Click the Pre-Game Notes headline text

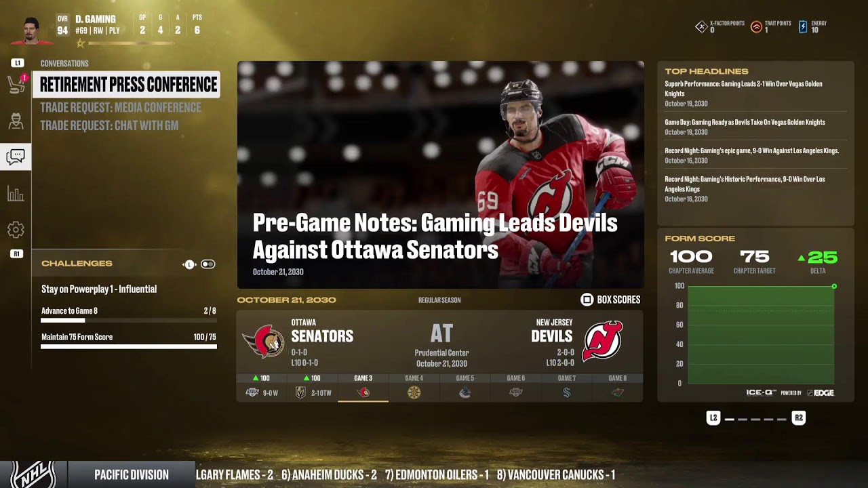[435, 236]
